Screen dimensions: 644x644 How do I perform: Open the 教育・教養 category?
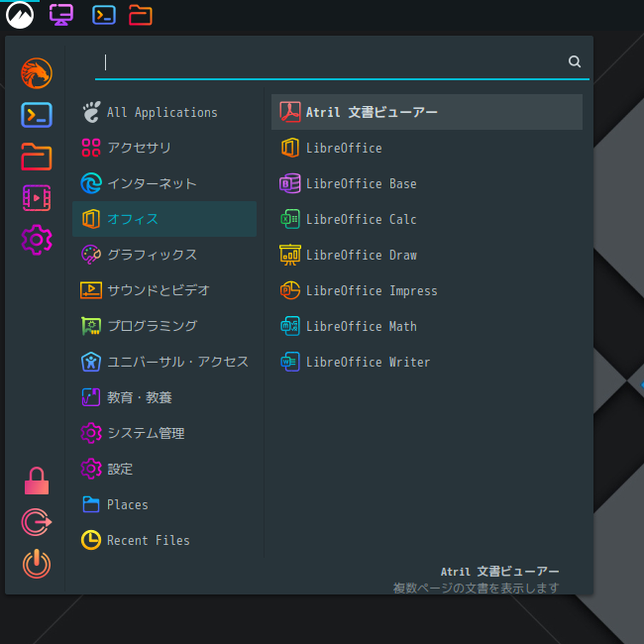click(x=164, y=397)
